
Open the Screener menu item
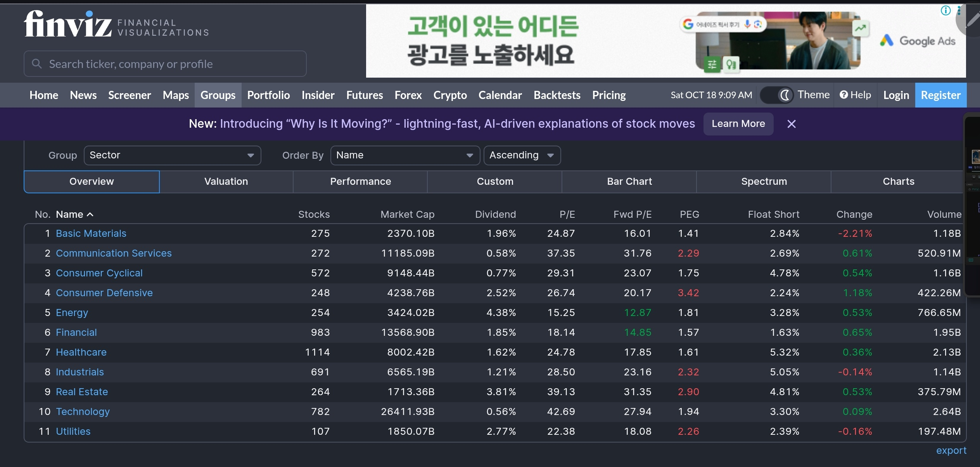click(x=130, y=95)
